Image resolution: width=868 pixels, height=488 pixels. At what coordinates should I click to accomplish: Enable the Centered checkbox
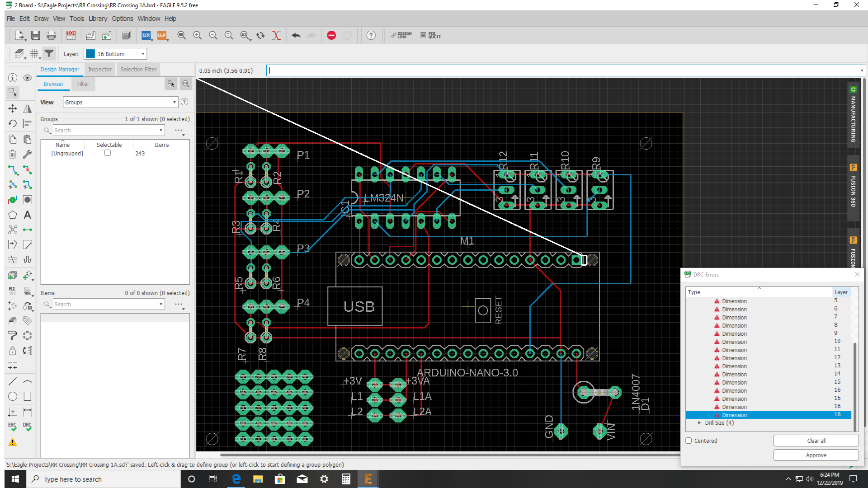click(689, 441)
